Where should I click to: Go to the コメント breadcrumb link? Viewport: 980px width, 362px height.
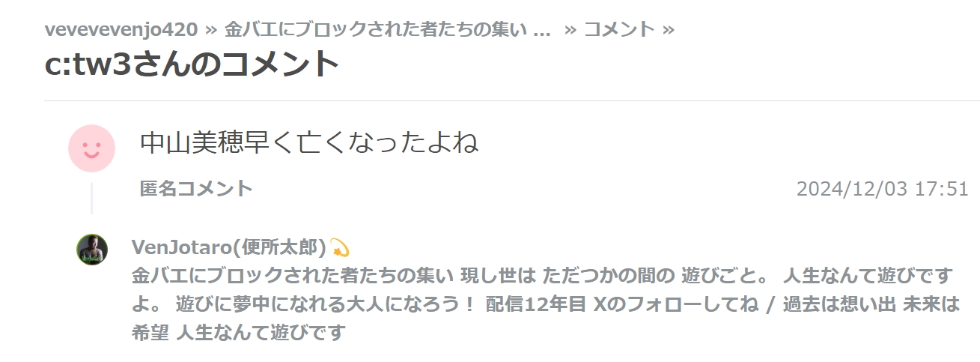[x=619, y=29]
